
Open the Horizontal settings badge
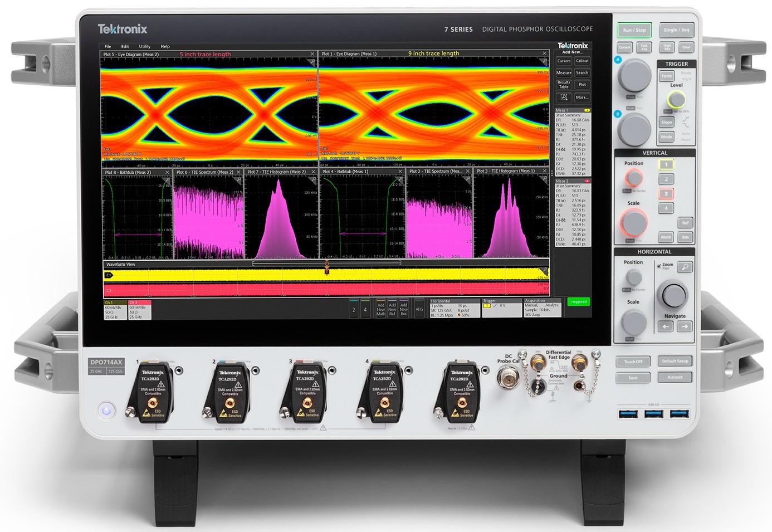tap(454, 308)
